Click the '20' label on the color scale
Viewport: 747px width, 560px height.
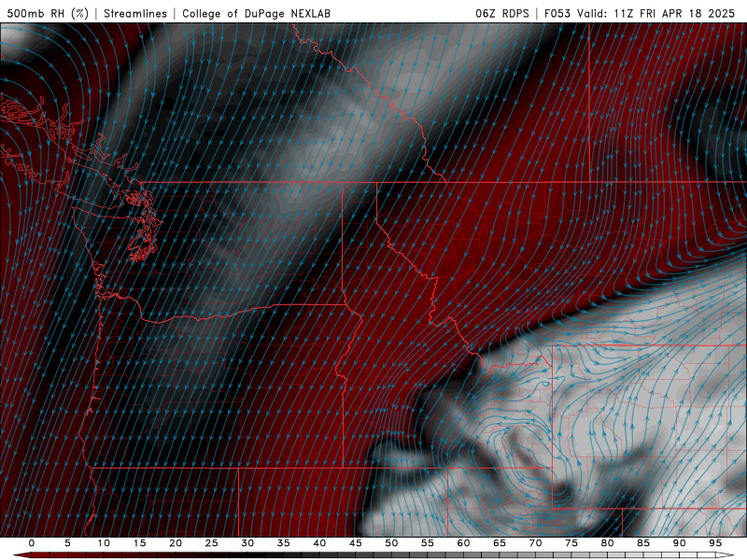click(176, 543)
